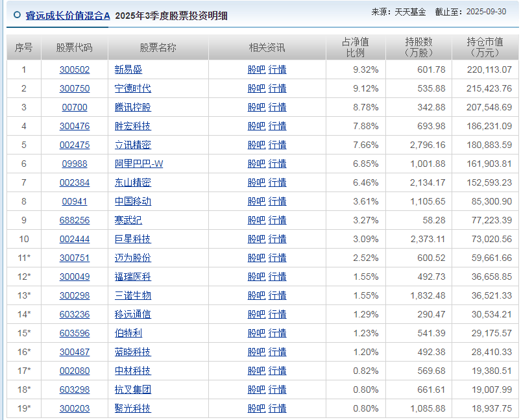Click stock name 宁德时代

(132, 88)
